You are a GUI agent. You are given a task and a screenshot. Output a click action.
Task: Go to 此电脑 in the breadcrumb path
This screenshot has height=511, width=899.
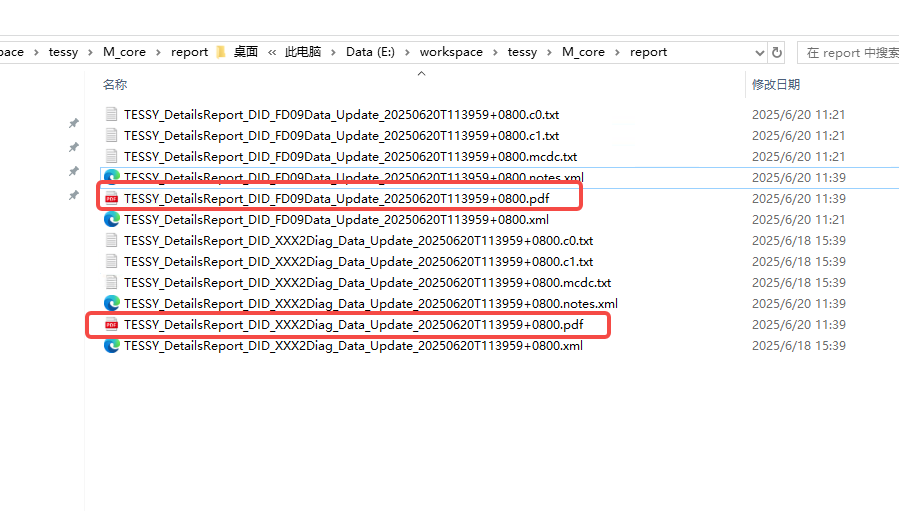point(303,52)
